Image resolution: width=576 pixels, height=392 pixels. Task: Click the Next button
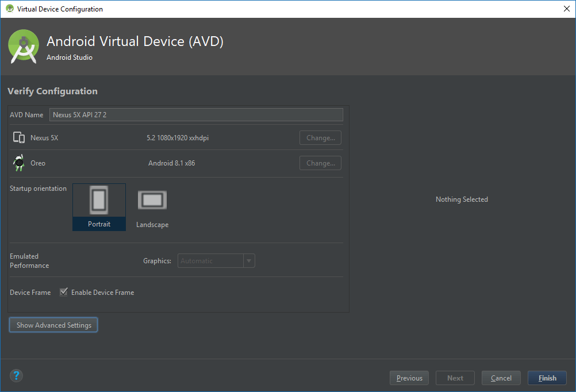(x=455, y=378)
